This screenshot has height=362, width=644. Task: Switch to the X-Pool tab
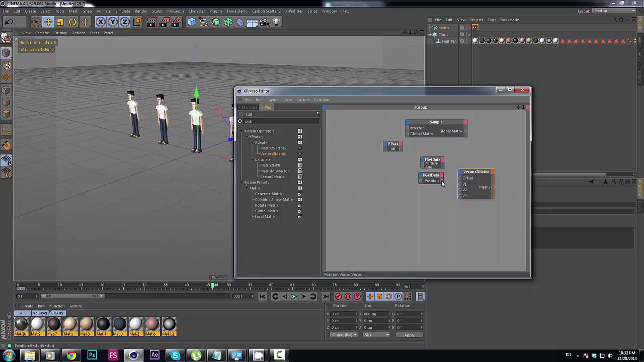click(x=267, y=107)
